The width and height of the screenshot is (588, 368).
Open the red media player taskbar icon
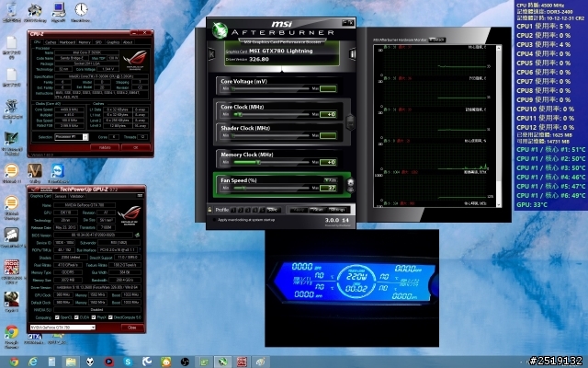[108, 362]
